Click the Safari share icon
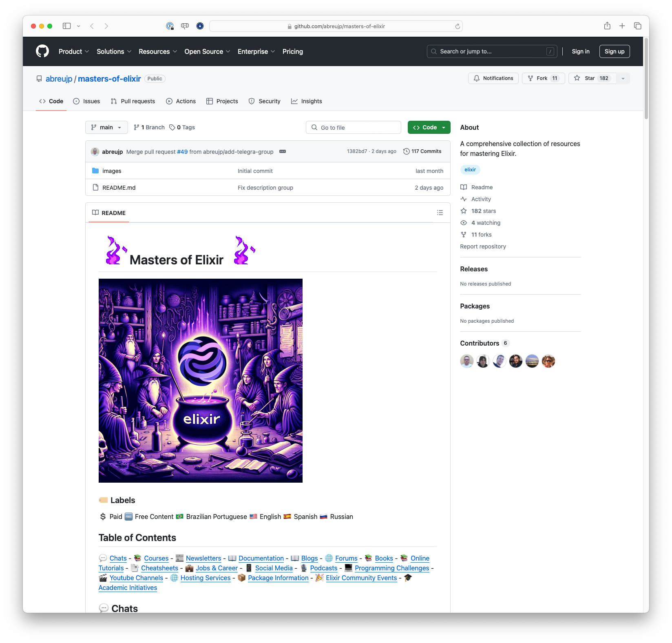Image resolution: width=672 pixels, height=643 pixels. point(607,26)
